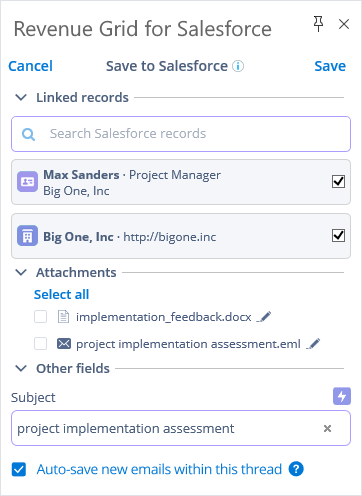Click the Big One, Inc account icon

coord(27,236)
